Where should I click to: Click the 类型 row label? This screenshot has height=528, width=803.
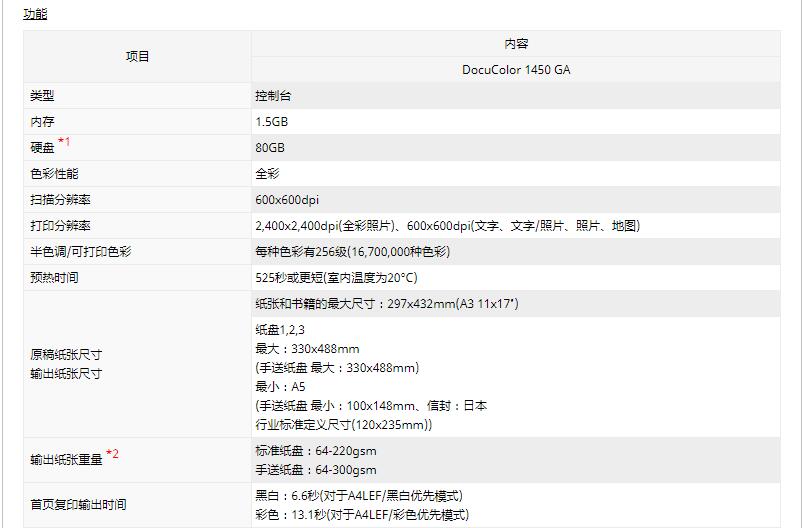[x=42, y=96]
